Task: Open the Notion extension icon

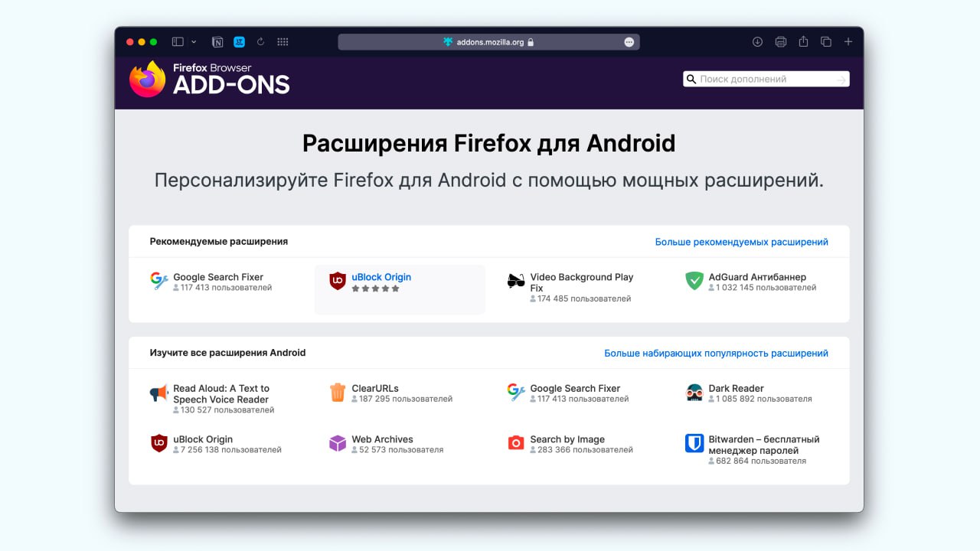Action: (x=217, y=42)
